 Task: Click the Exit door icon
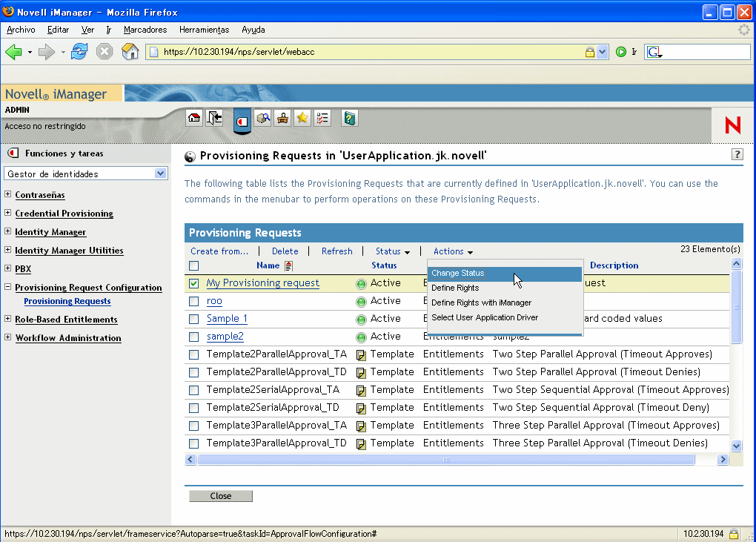[214, 118]
